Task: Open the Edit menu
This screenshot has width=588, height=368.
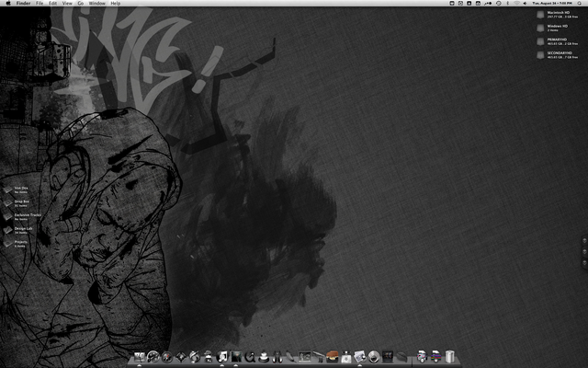Action: [x=53, y=4]
